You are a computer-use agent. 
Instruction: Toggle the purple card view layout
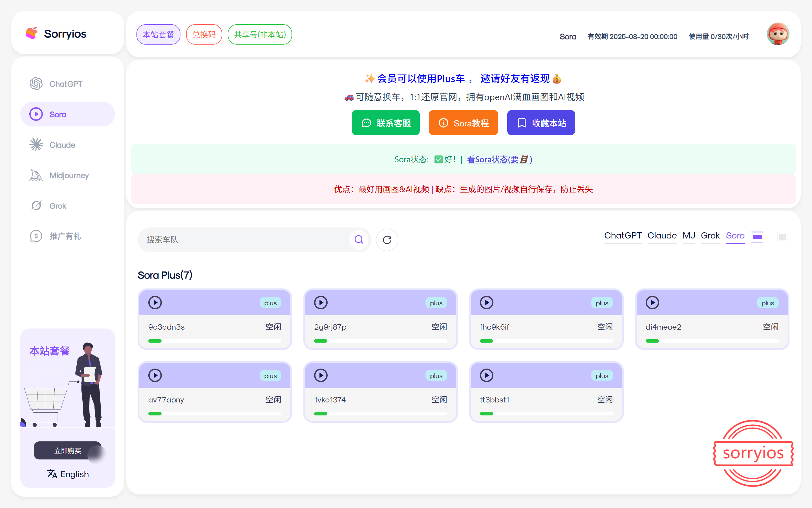click(757, 237)
